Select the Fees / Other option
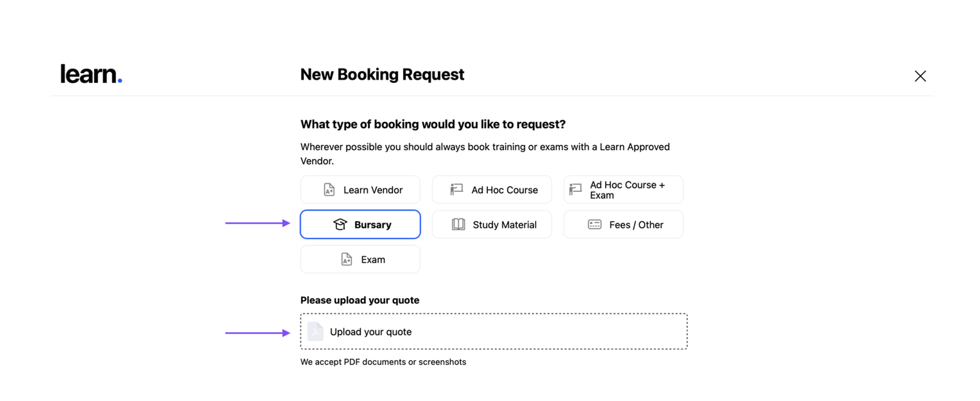 pyautogui.click(x=623, y=225)
